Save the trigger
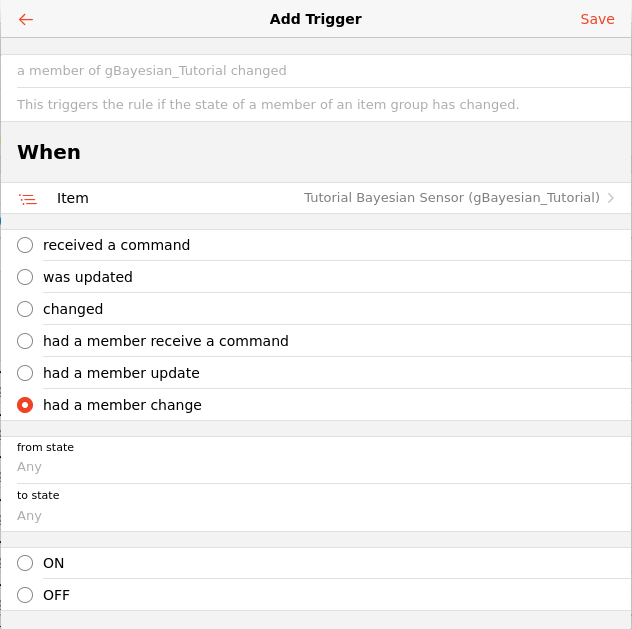 point(597,19)
